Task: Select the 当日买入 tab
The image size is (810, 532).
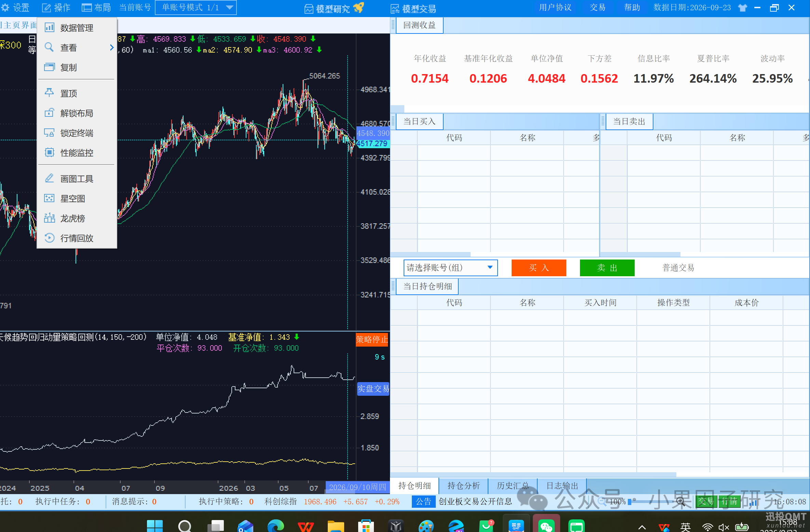Action: [419, 122]
